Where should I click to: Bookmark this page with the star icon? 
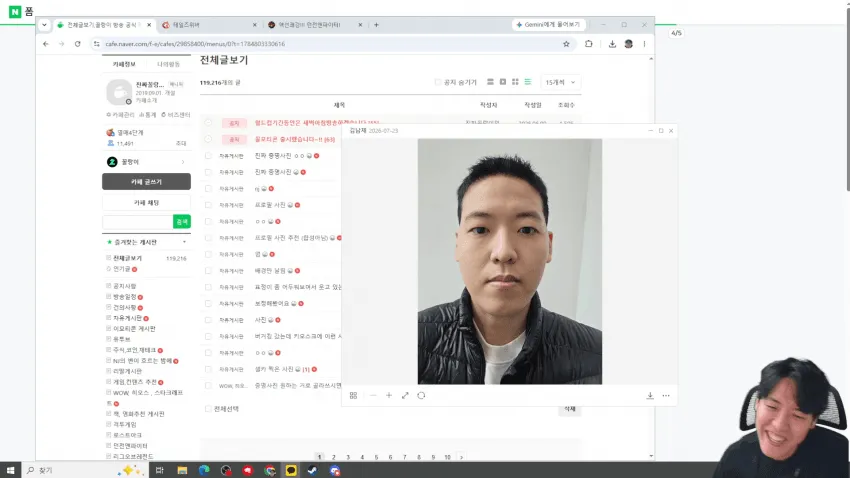pos(566,44)
